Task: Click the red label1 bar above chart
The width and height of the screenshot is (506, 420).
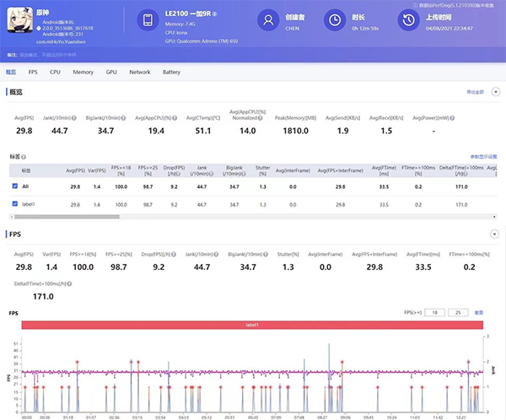Action: tap(252, 325)
